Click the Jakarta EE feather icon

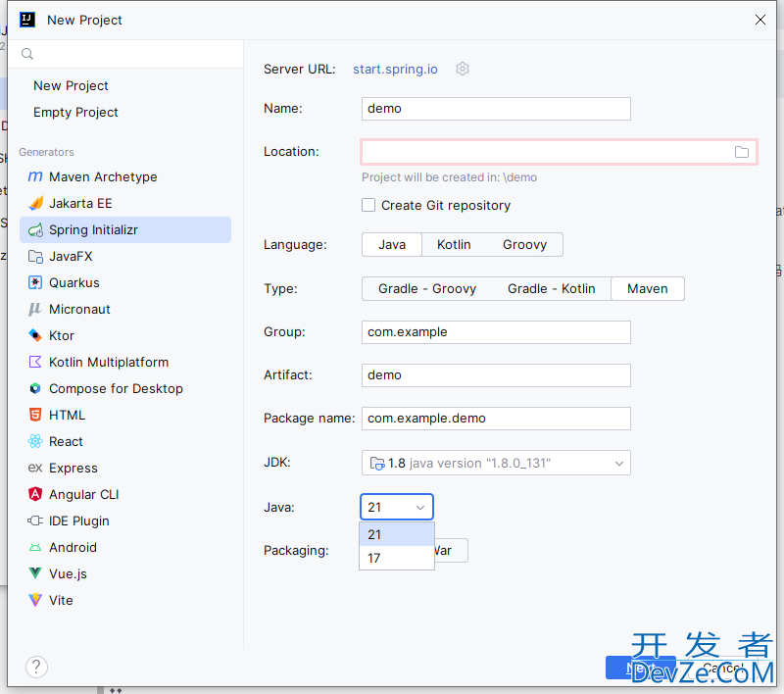[x=35, y=203]
